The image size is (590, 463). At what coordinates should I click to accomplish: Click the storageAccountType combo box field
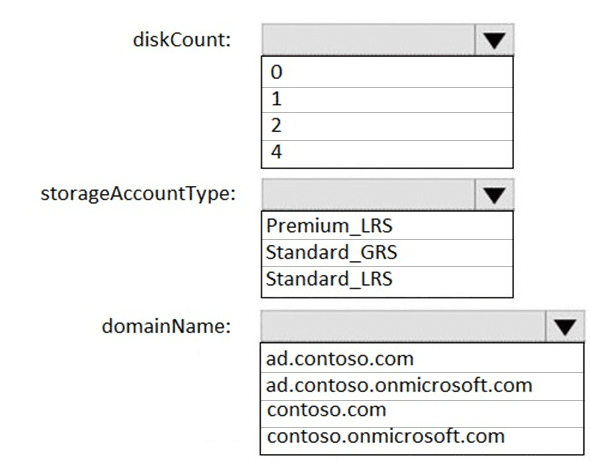pos(368,195)
